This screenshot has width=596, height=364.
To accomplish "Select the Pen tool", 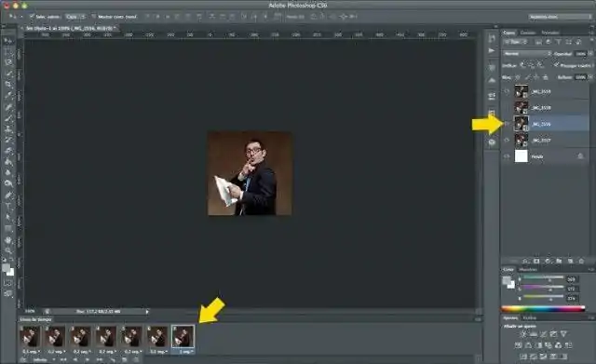I will 8,195.
